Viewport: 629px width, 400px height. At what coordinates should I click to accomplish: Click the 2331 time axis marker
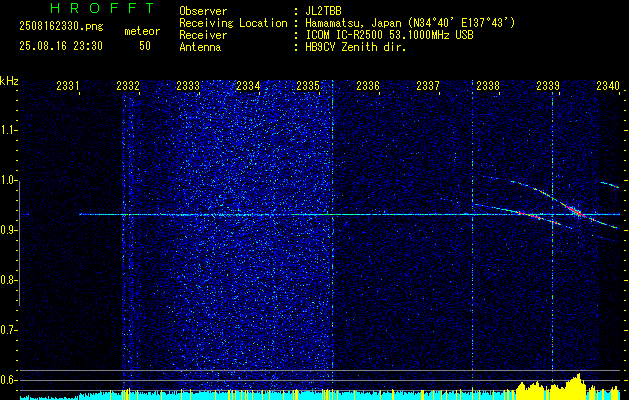pyautogui.click(x=67, y=86)
